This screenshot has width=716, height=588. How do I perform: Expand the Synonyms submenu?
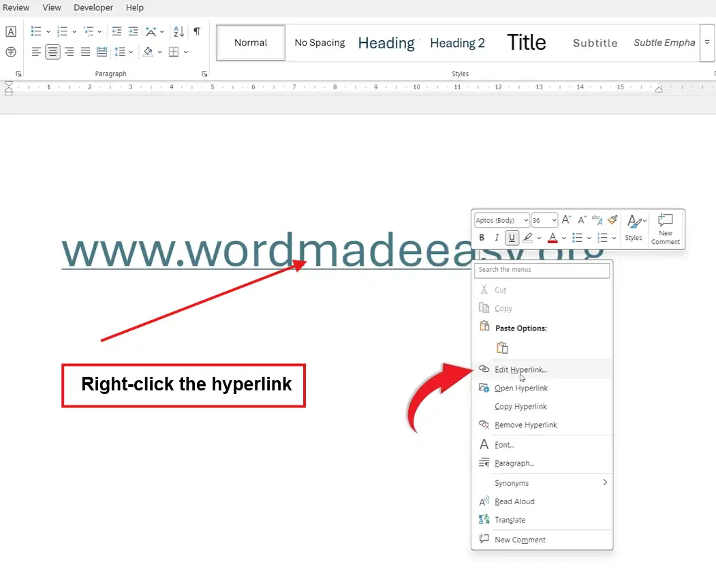coord(542,483)
